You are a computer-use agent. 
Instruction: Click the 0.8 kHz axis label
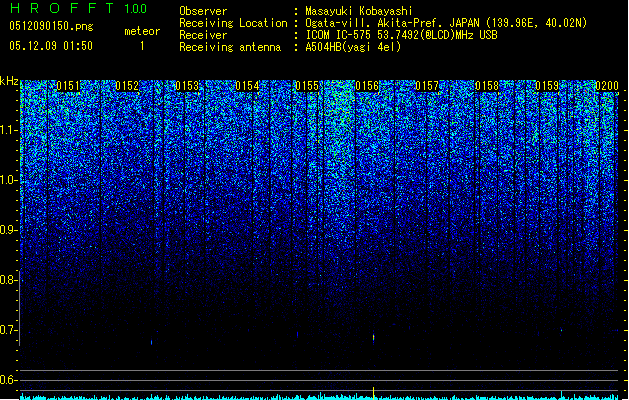pyautogui.click(x=9, y=280)
